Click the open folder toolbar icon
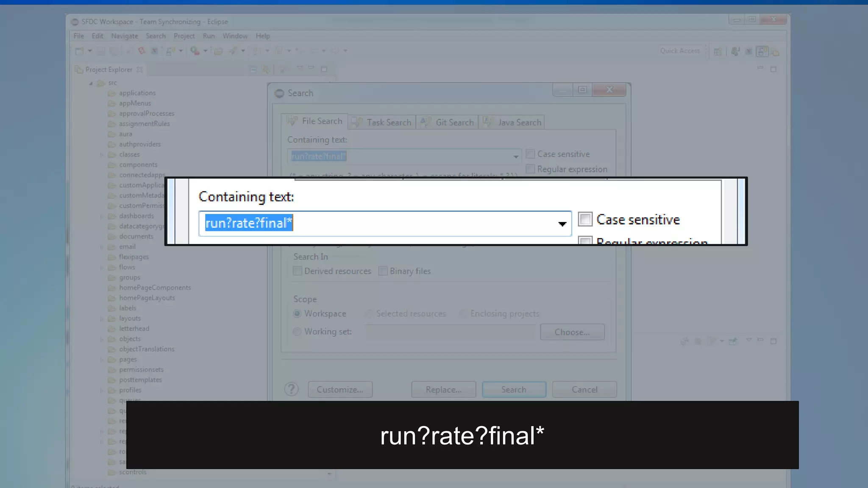Screen dimensions: 868x488 point(218,51)
